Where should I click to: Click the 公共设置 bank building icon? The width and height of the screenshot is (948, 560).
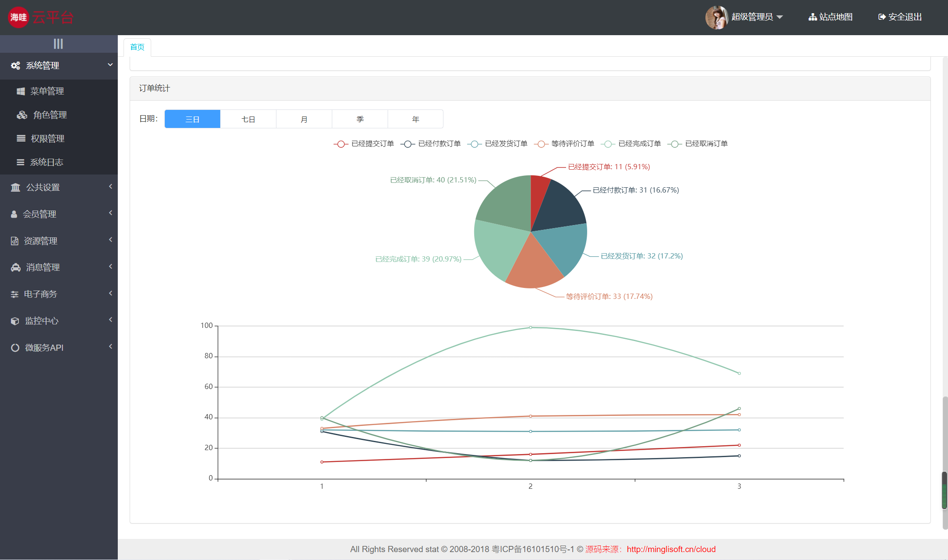[x=15, y=187]
